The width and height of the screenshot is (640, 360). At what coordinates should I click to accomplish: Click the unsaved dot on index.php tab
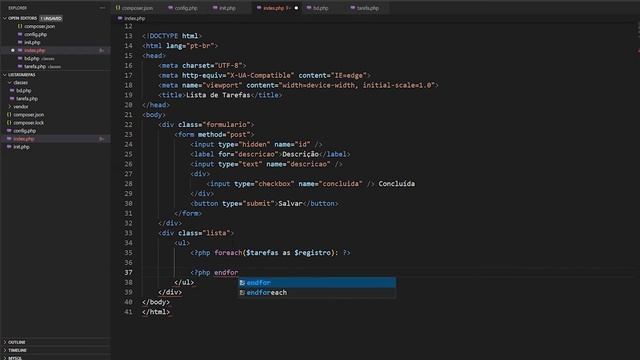[x=296, y=8]
